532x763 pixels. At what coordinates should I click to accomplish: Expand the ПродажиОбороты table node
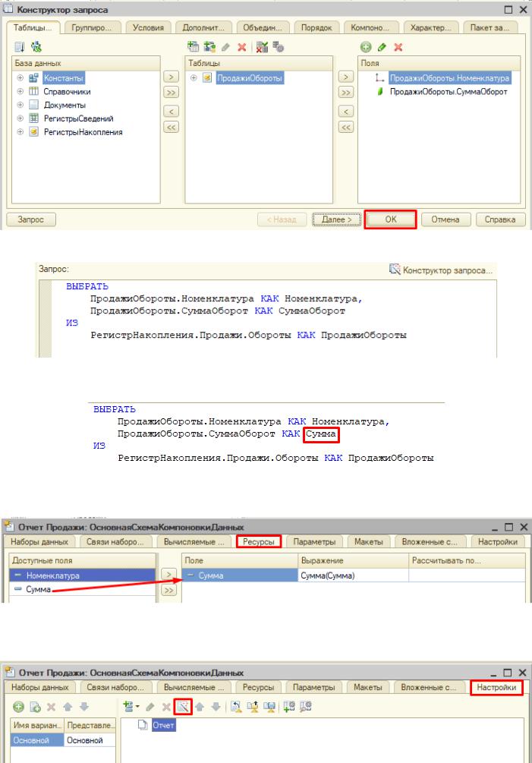194,78
